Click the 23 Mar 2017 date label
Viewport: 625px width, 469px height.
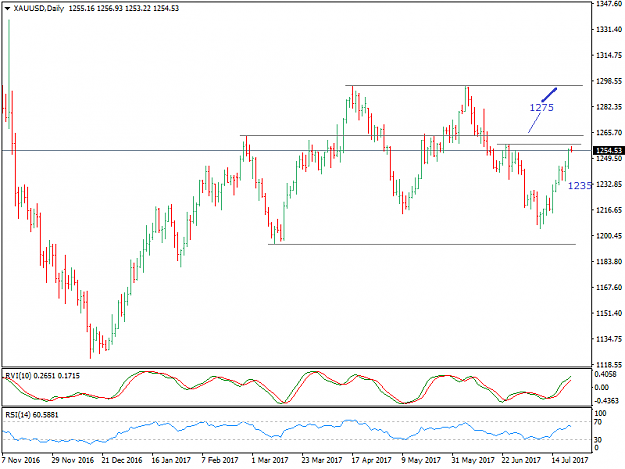click(x=321, y=460)
